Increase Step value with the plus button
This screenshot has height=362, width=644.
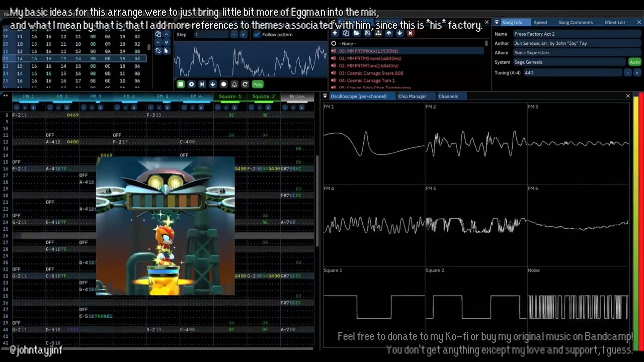coord(243,35)
